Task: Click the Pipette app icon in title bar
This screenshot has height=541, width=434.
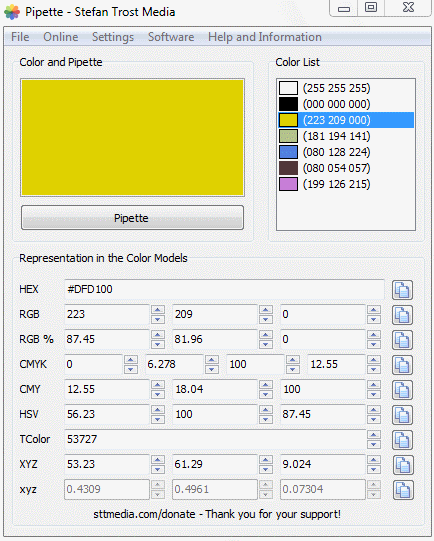Action: [12, 12]
